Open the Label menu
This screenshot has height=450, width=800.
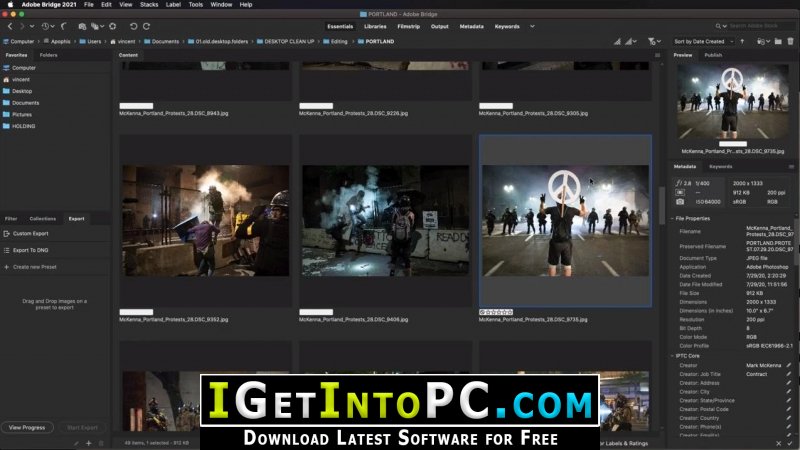[173, 5]
